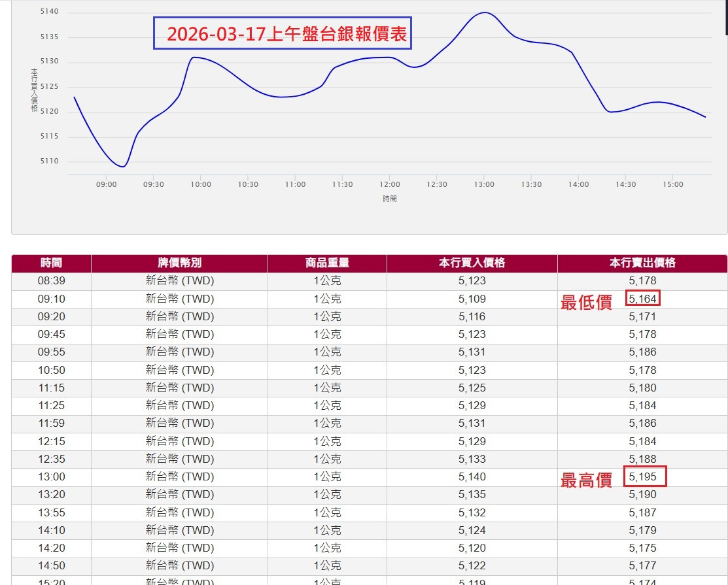Select the 時間 column header

[51, 263]
